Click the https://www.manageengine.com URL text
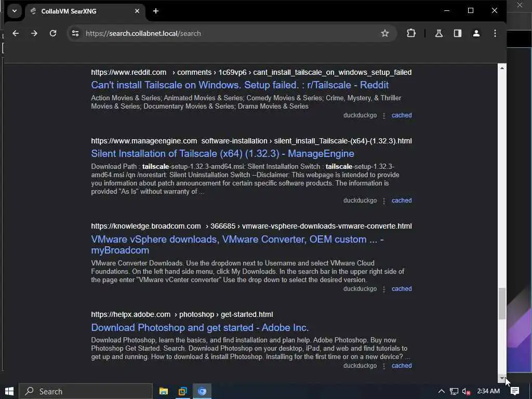The image size is (532, 399). point(144,141)
